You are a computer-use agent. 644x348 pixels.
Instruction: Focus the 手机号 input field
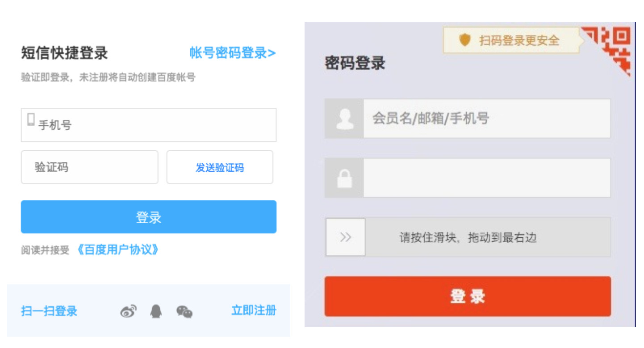[156, 125]
